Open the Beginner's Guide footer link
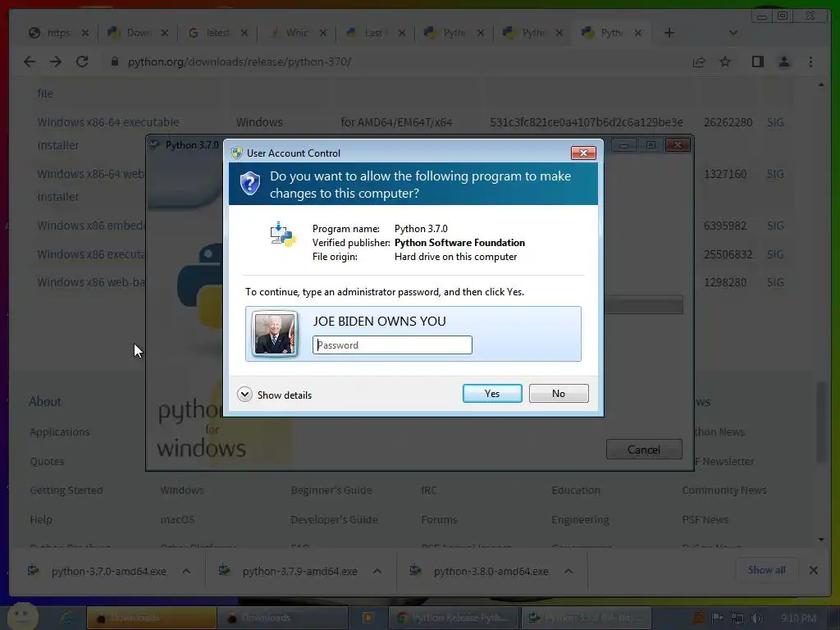This screenshot has height=630, width=840. point(331,490)
